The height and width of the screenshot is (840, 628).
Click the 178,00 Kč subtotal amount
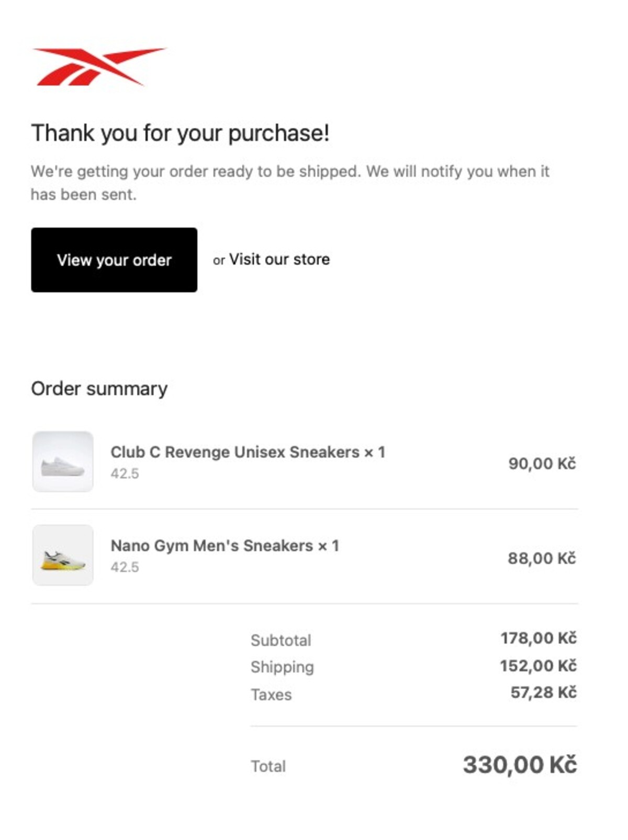click(x=538, y=638)
